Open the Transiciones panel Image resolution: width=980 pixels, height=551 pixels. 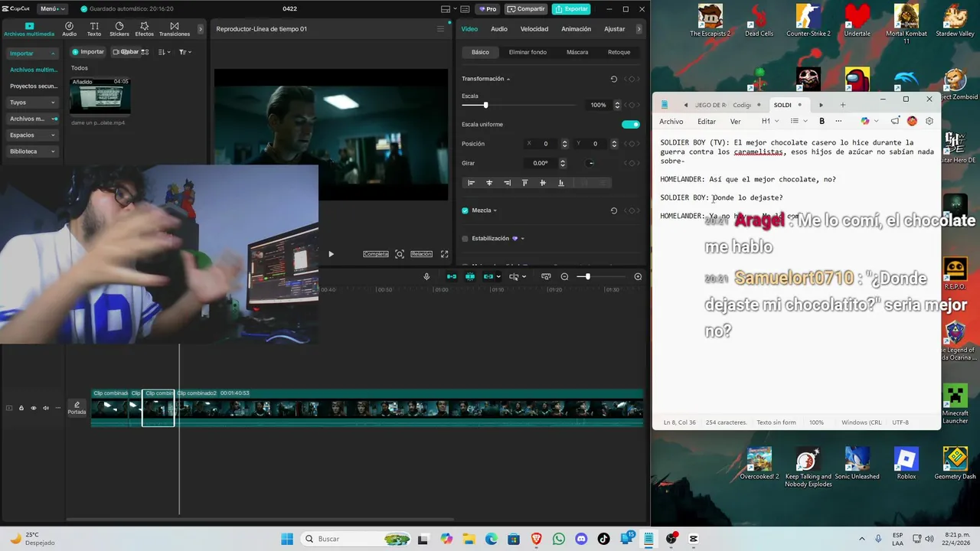(x=175, y=29)
